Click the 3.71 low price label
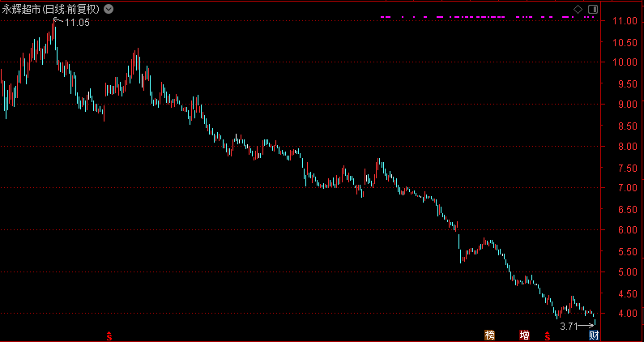Image resolution: width=644 pixels, height=342 pixels. 569,325
